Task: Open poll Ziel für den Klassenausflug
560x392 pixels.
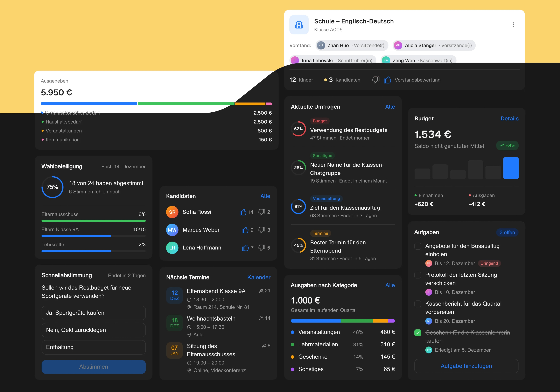Action: point(343,207)
